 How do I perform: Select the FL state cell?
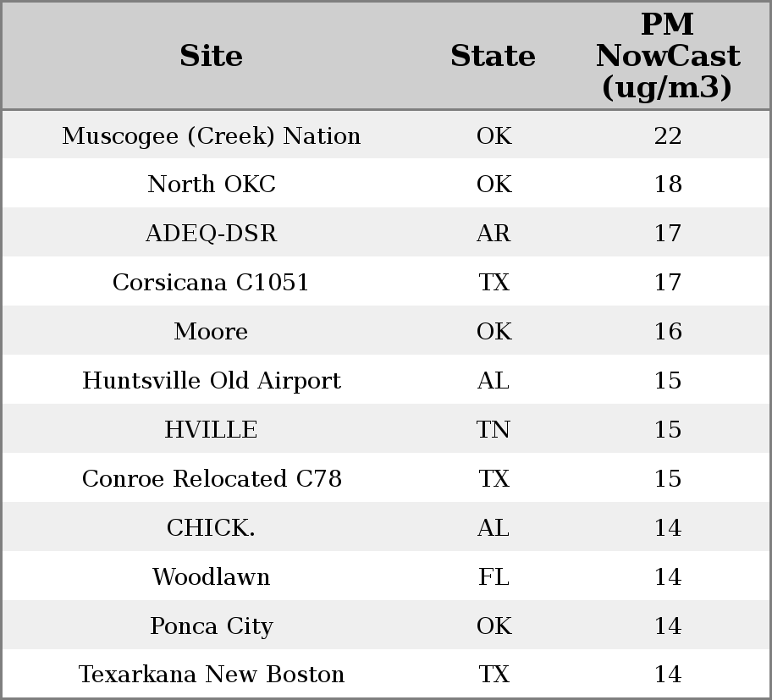(493, 577)
